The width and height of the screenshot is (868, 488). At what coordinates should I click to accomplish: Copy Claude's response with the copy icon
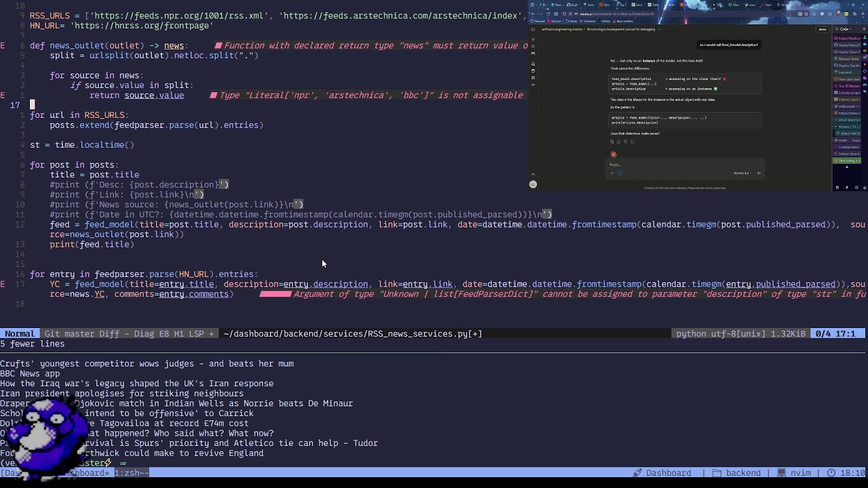(612, 142)
